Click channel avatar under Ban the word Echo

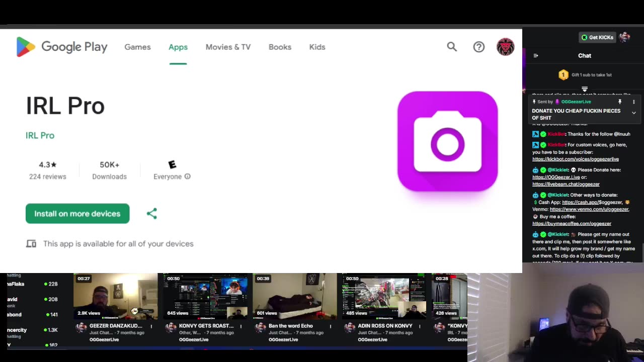[x=260, y=327]
